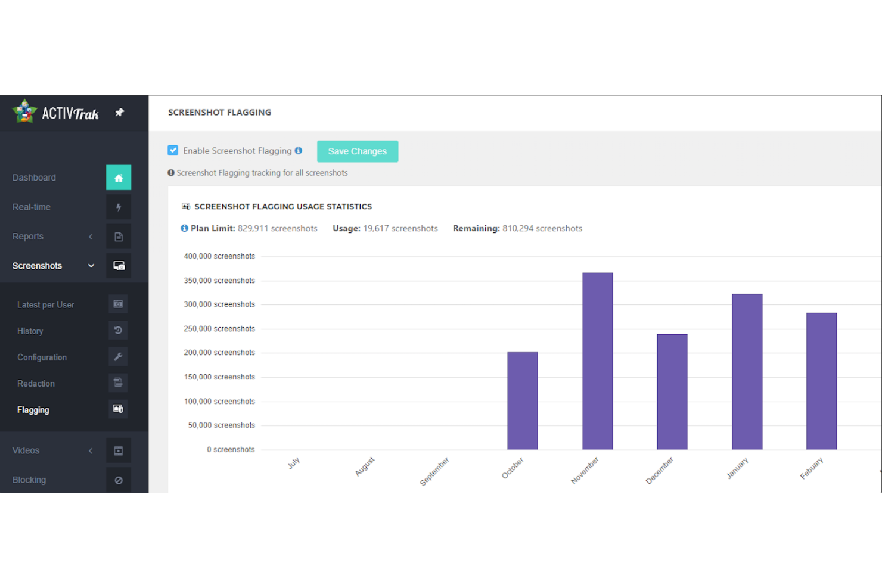882x588 pixels.
Task: Click the Flagging image icon
Action: tap(118, 409)
